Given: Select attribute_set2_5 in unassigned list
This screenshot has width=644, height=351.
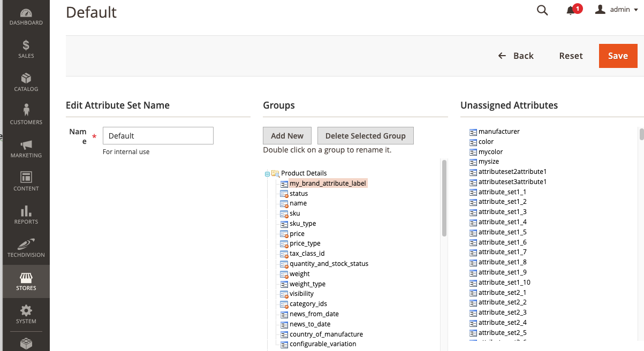Looking at the screenshot, I should click(502, 333).
